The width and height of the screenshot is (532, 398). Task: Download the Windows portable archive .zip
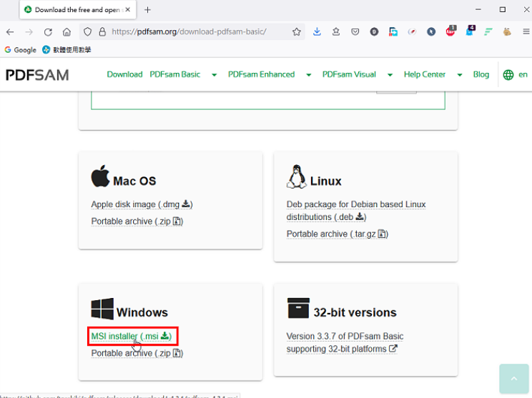click(x=137, y=353)
